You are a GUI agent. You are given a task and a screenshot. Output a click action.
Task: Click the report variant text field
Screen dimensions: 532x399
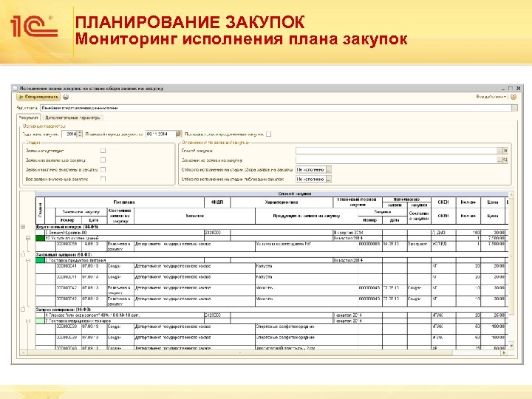pyautogui.click(x=276, y=108)
